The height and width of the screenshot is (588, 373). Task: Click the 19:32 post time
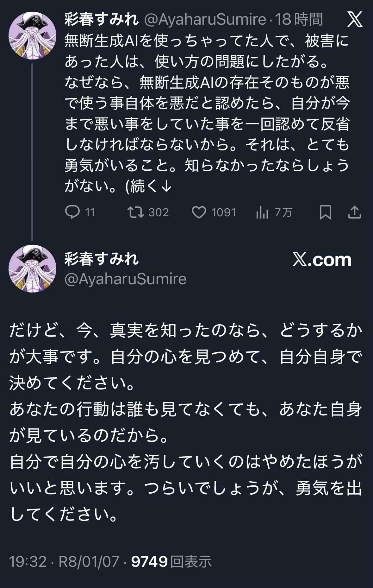pyautogui.click(x=28, y=561)
